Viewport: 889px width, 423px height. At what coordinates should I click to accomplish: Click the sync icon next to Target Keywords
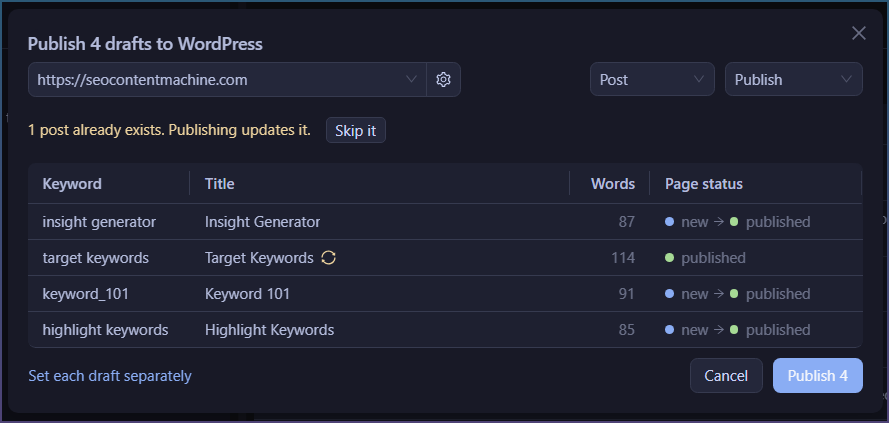point(328,258)
